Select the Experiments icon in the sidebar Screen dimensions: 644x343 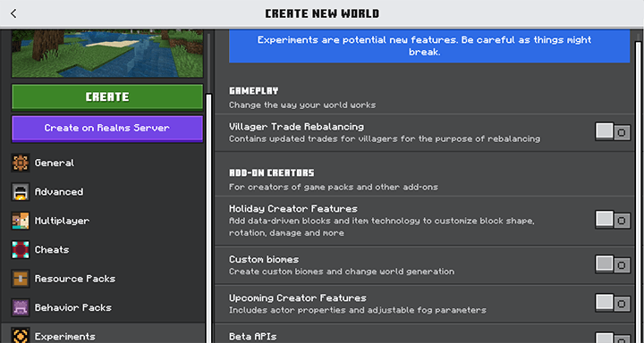pos(20,336)
